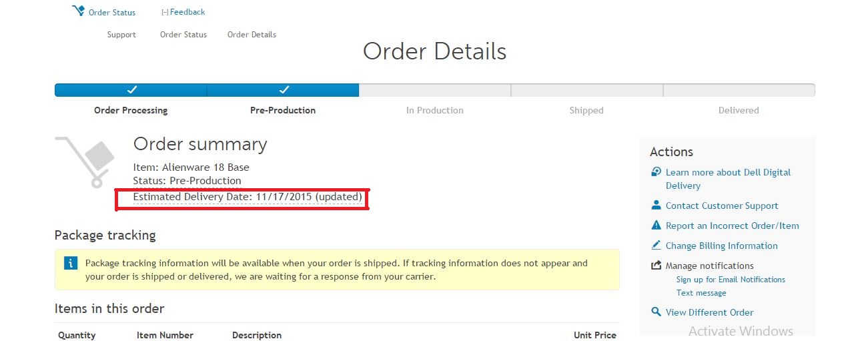
Task: Click the Order Status cart icon
Action: 78,11
